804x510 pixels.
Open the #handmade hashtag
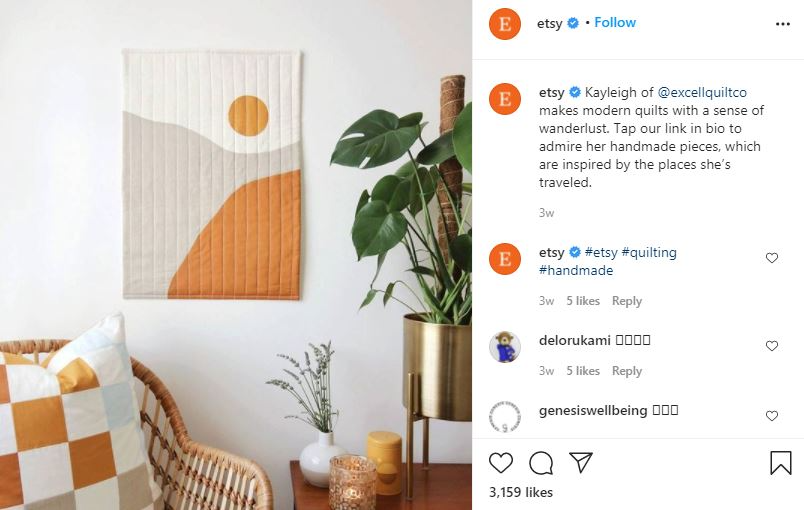(x=576, y=270)
